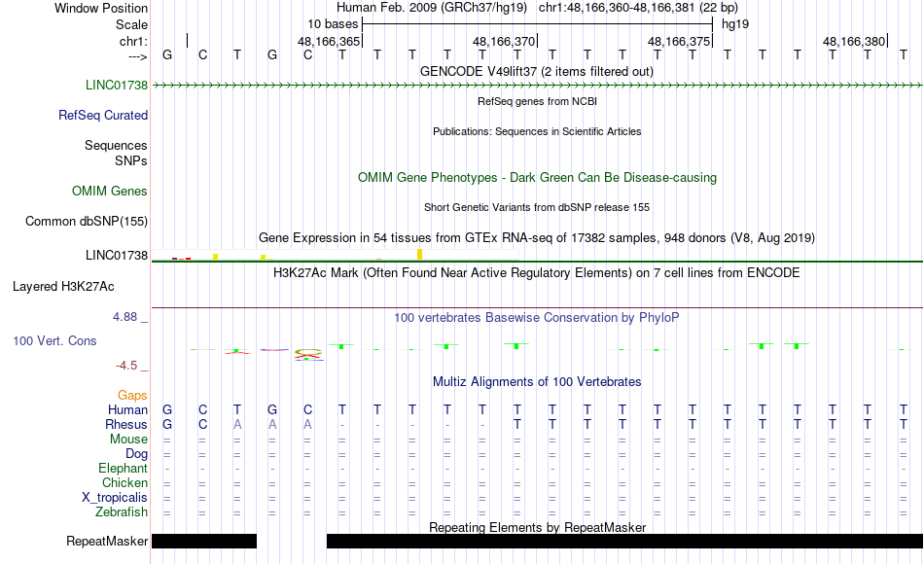Click the 100 Vert. Cons track label
The image size is (924, 564).
54,340
